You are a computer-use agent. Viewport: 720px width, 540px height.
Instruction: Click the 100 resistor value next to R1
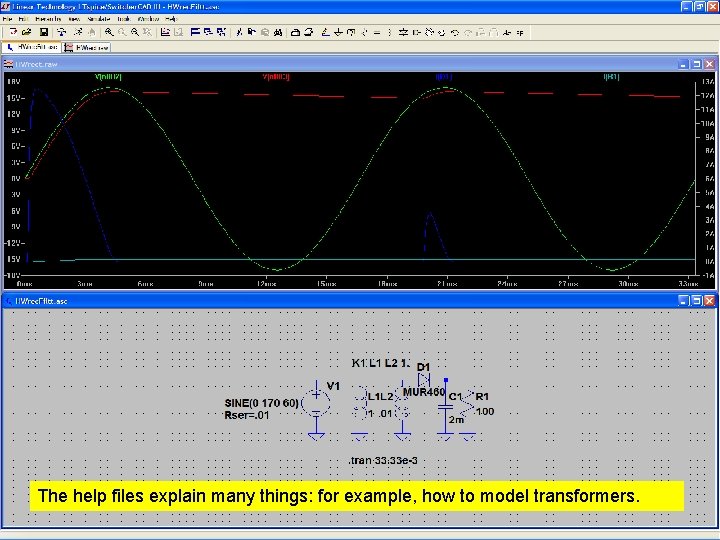485,411
